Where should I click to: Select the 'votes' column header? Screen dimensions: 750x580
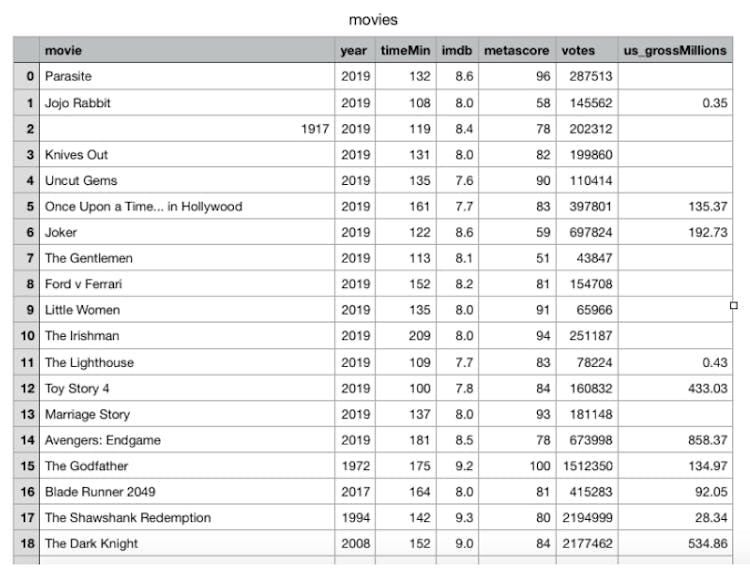pyautogui.click(x=578, y=50)
